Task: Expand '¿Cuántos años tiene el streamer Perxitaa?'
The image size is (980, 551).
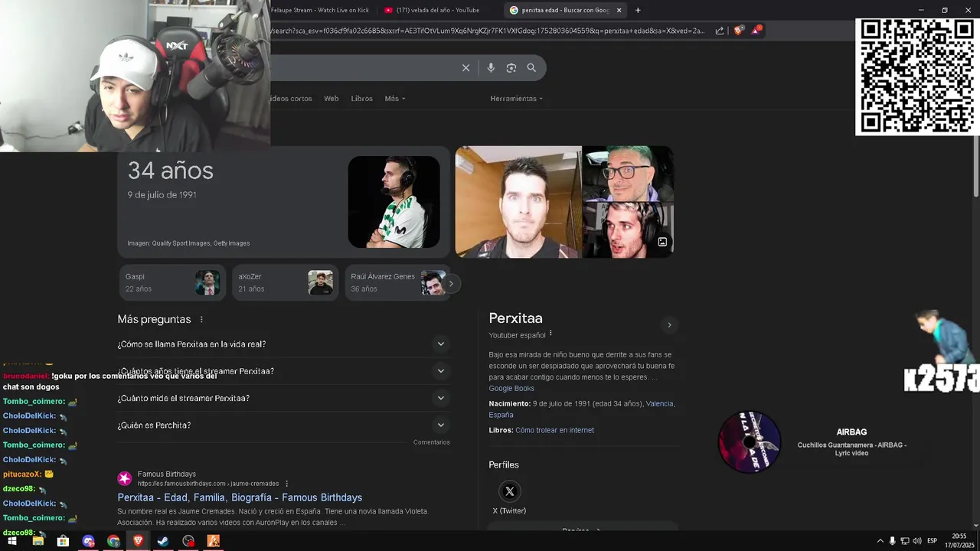Action: pyautogui.click(x=283, y=371)
